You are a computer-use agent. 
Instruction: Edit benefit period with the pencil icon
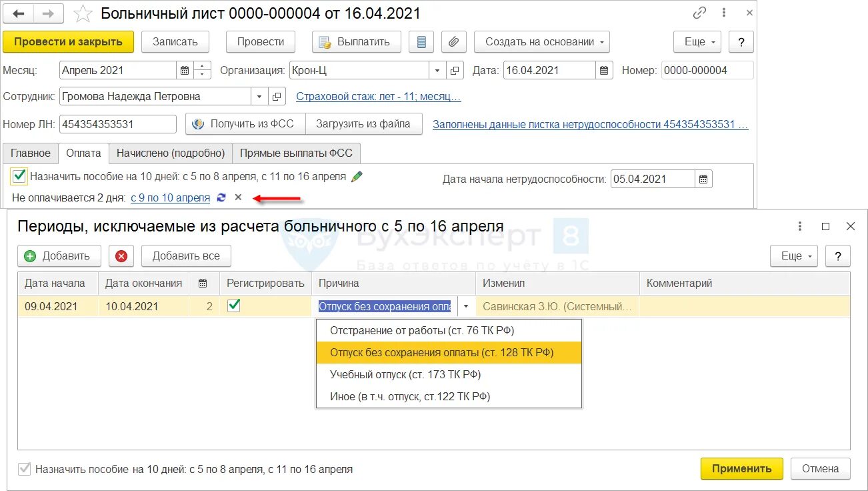357,177
